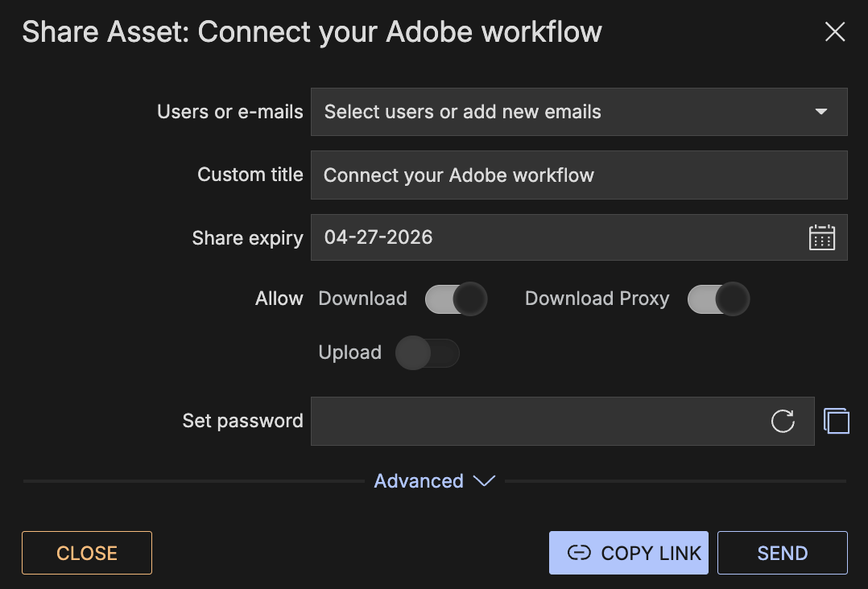Image resolution: width=868 pixels, height=589 pixels.
Task: Expand the Advanced section chevron
Action: [x=483, y=481]
